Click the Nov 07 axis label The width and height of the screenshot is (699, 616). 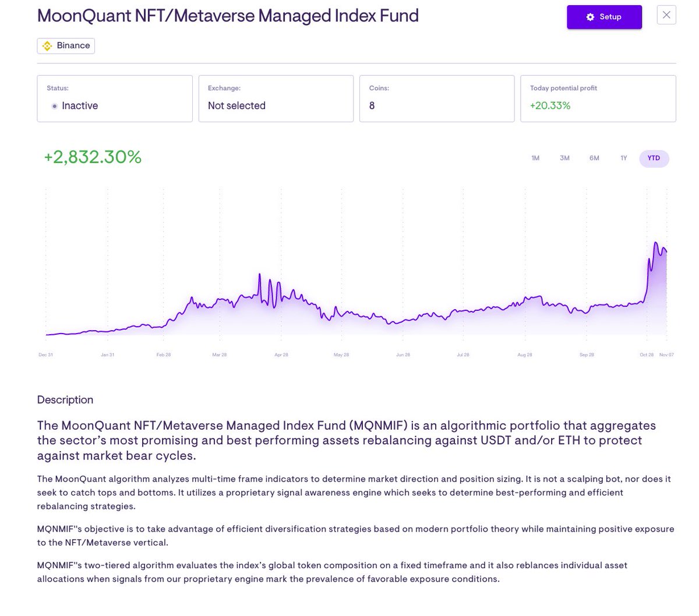(667, 355)
